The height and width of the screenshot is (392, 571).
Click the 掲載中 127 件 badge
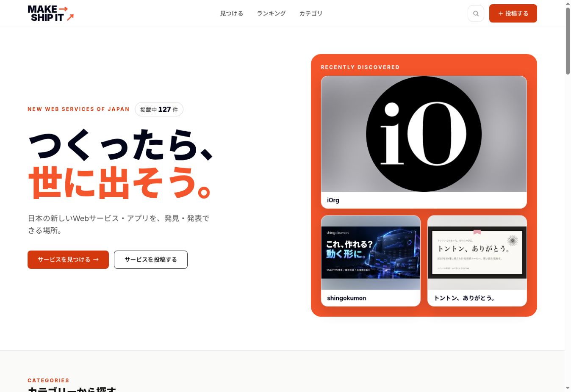[x=159, y=109]
